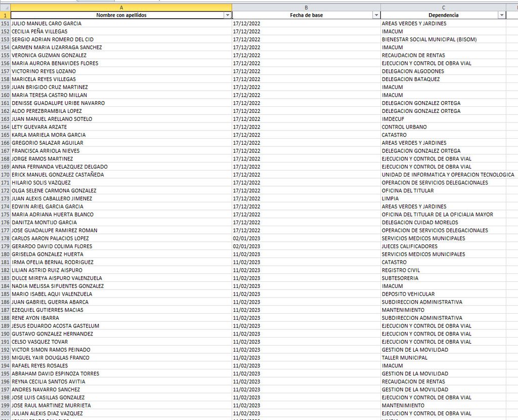This screenshot has height=420, width=518.
Task: Select the DELEGACION ALGODONES cell
Action: (443, 71)
